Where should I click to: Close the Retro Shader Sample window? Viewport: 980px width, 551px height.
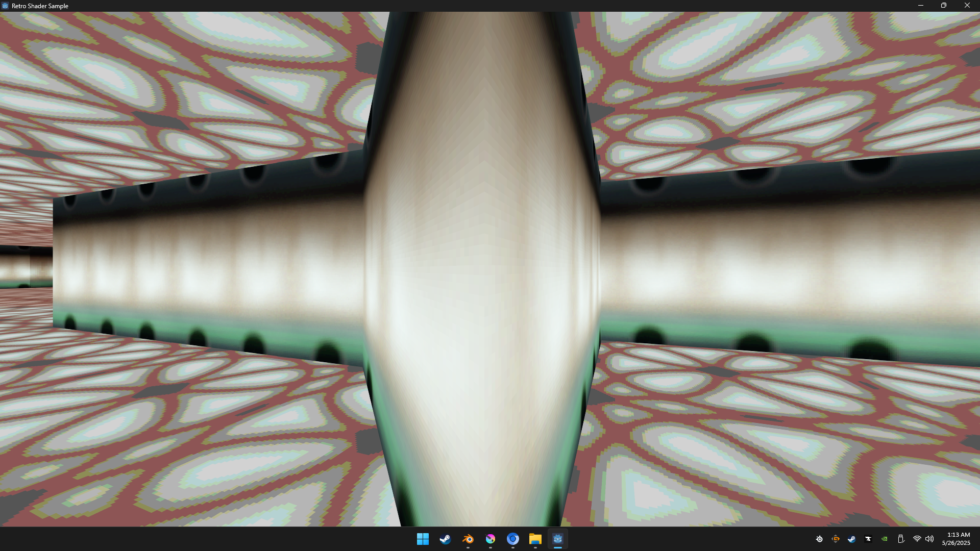[x=967, y=6]
